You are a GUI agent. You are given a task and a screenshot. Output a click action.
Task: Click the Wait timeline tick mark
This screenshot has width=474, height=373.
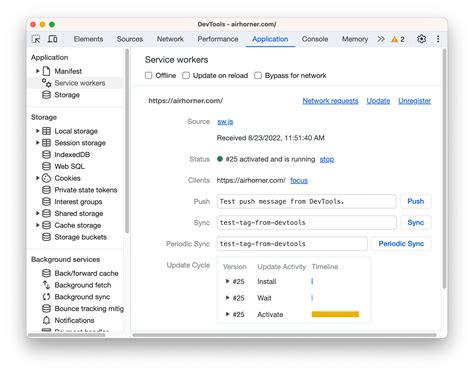(x=312, y=298)
